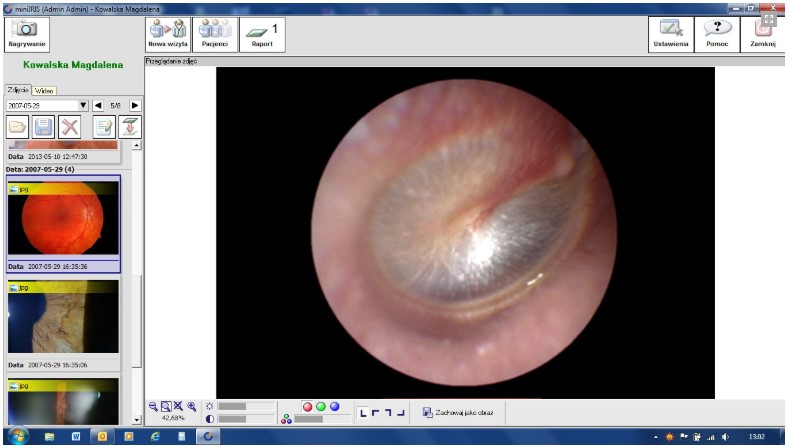This screenshot has height=447, width=789.
Task: Toggle the blue color channel
Action: point(334,407)
